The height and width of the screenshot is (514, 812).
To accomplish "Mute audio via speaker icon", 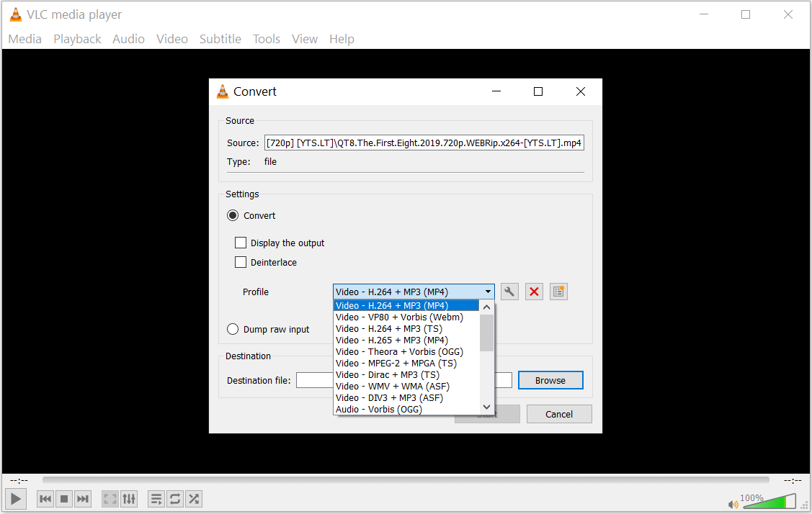I will (x=733, y=504).
